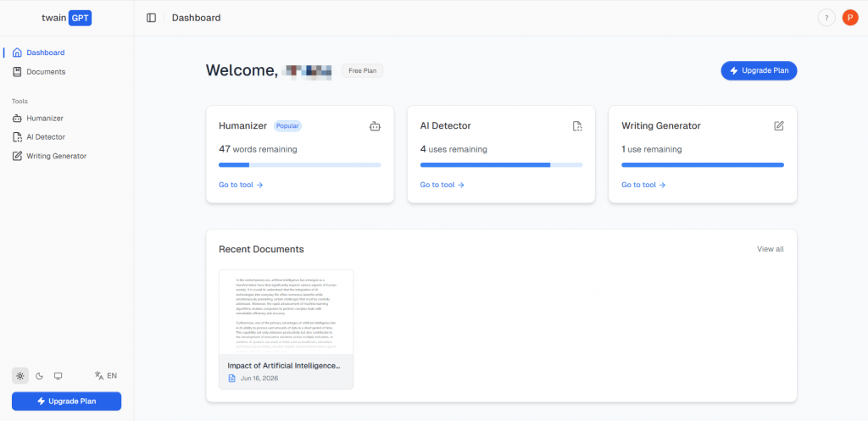
Task: Click the Humanizer words remaining progress bar
Action: click(x=300, y=165)
